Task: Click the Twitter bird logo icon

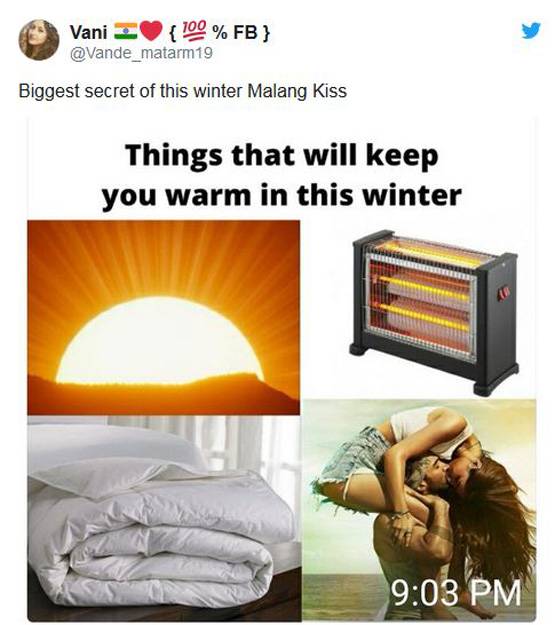Action: pyautogui.click(x=531, y=31)
